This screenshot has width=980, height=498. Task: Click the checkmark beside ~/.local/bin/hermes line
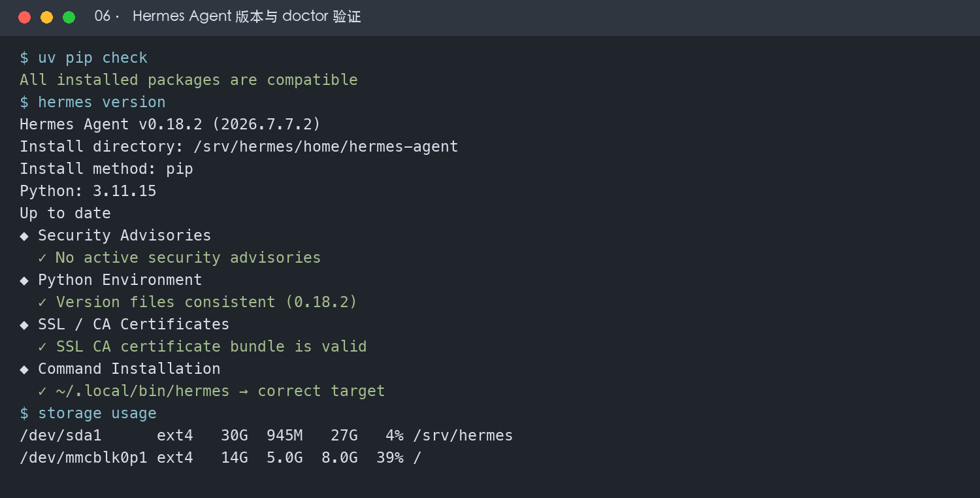pyautogui.click(x=42, y=391)
